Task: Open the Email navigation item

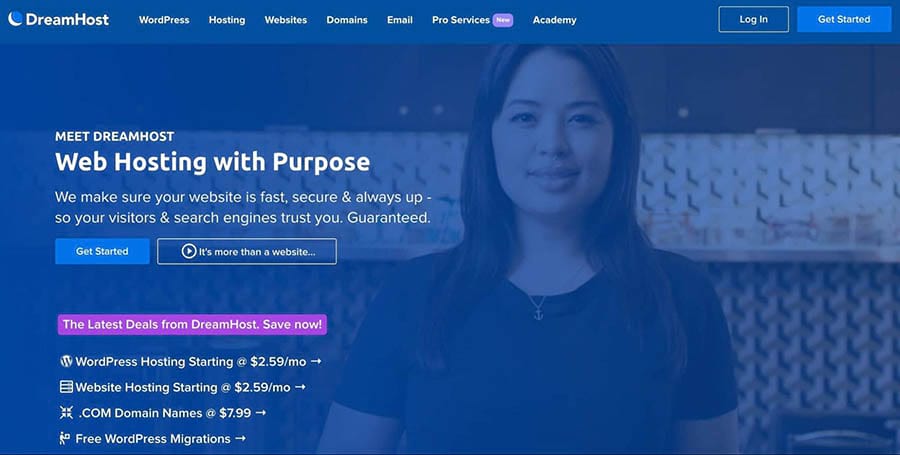Action: pyautogui.click(x=399, y=20)
